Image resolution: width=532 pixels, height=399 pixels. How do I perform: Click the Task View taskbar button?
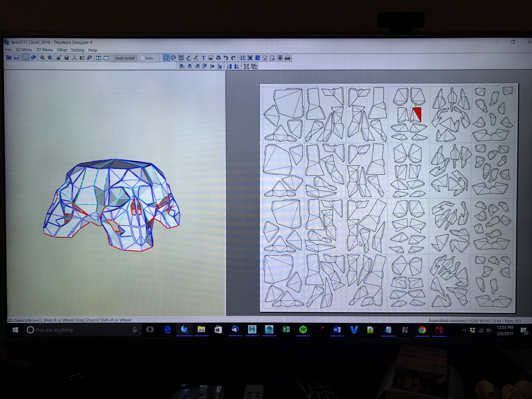[x=150, y=329]
